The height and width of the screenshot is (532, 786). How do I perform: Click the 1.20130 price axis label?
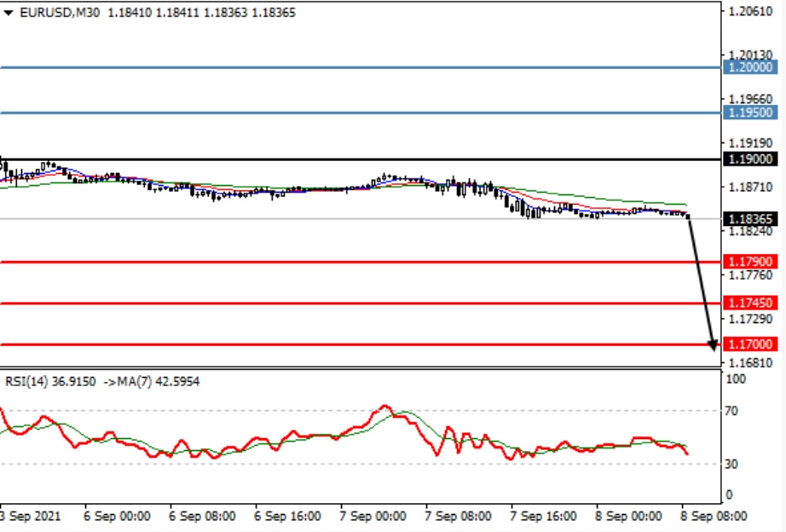[x=750, y=55]
